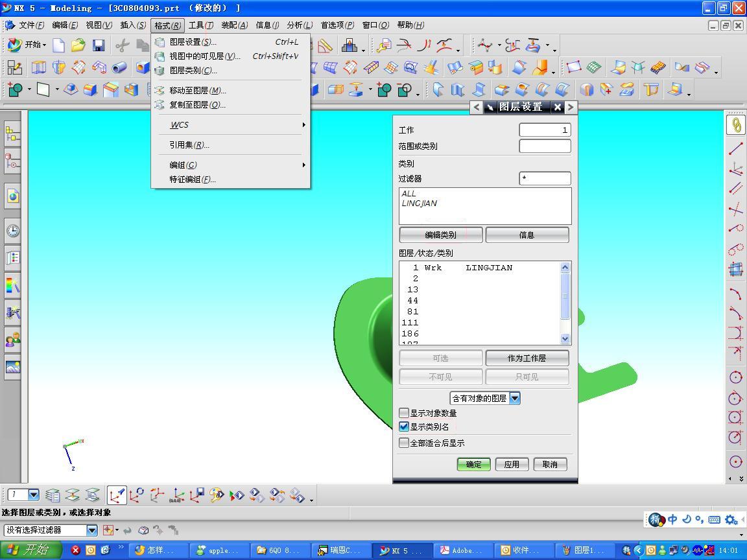Uncheck the 显示类别名 checkbox
The width and height of the screenshot is (747, 560).
403,426
